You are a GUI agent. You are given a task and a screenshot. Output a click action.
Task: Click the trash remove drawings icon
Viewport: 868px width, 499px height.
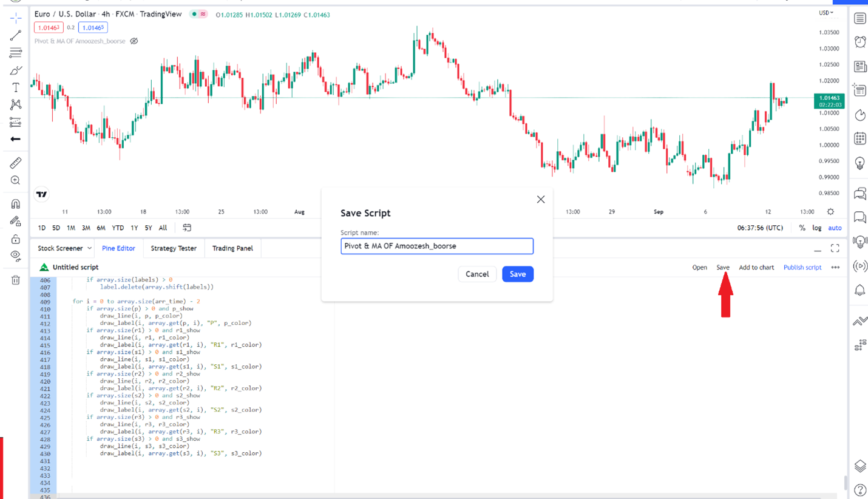pyautogui.click(x=16, y=280)
